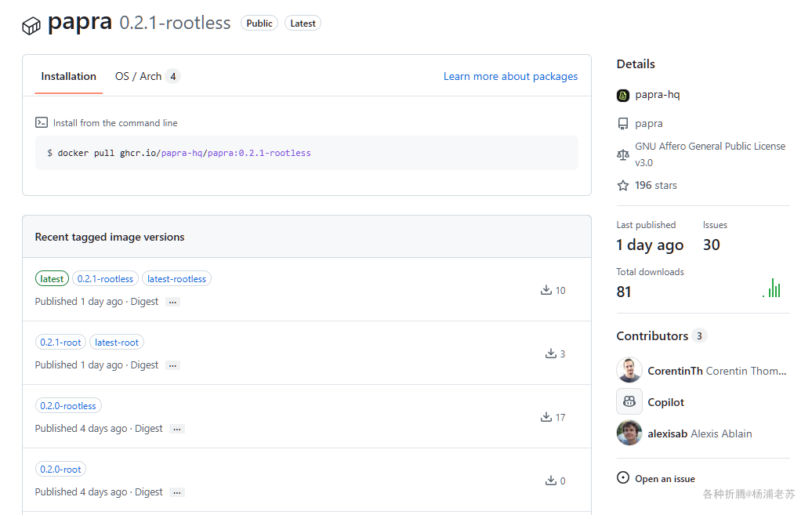
Task: Click the docker pull command code box
Action: (x=306, y=153)
